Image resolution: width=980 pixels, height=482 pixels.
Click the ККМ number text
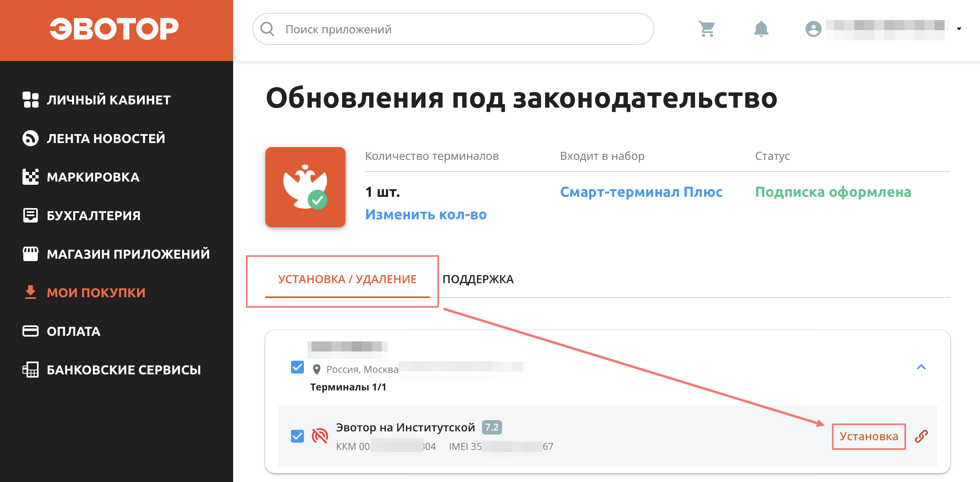[386, 446]
